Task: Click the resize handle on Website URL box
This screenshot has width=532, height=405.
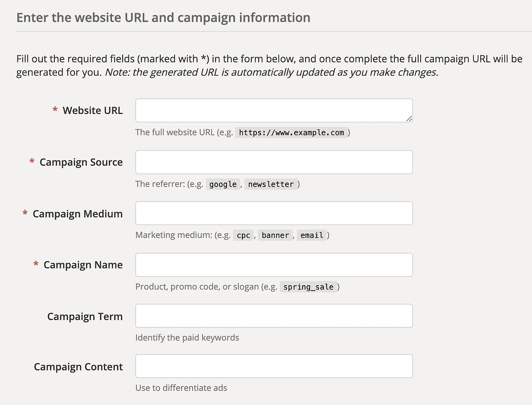Action: tap(409, 119)
